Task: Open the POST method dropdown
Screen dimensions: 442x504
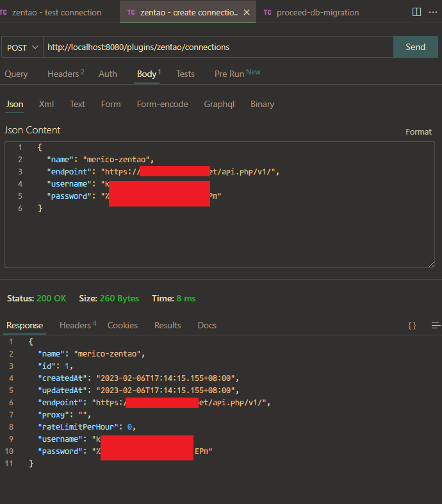Action: [22, 47]
